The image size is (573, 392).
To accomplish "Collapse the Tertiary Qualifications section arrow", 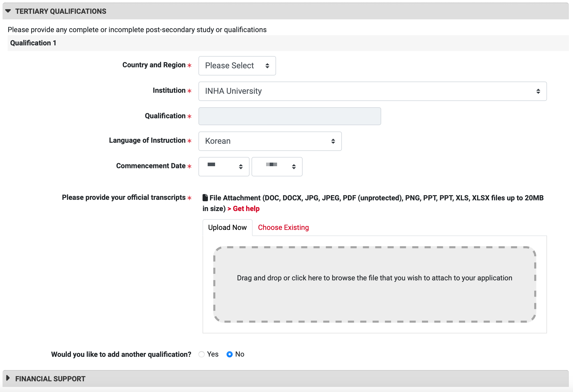I will click(x=8, y=11).
